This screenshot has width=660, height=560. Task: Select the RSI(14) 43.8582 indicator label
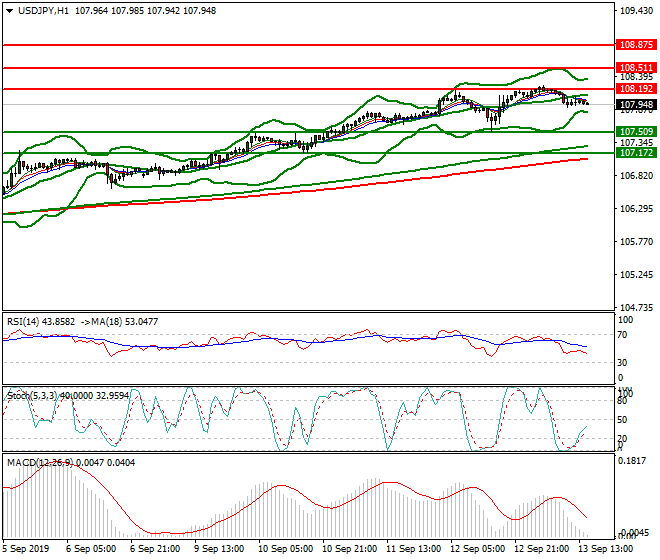41,322
